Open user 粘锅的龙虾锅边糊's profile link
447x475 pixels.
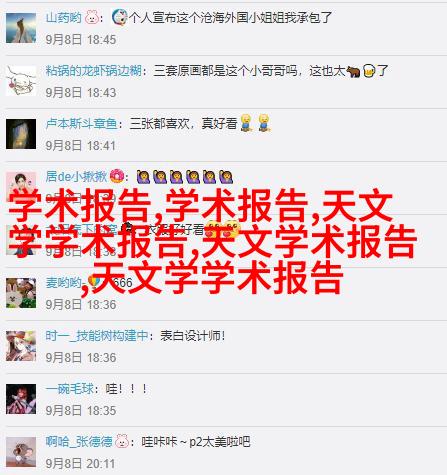click(x=94, y=71)
